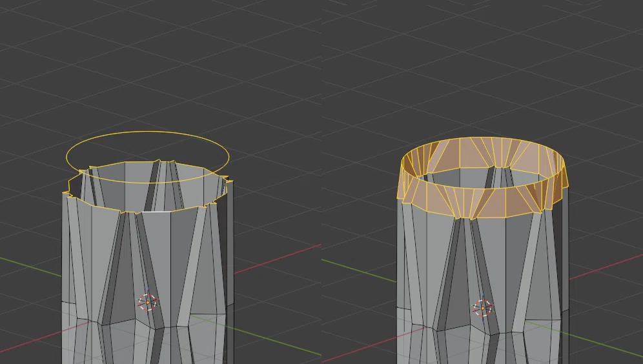Select the orange bridged faces on right cylinder
Screen dimensions: 643x364
pyautogui.click(x=483, y=178)
